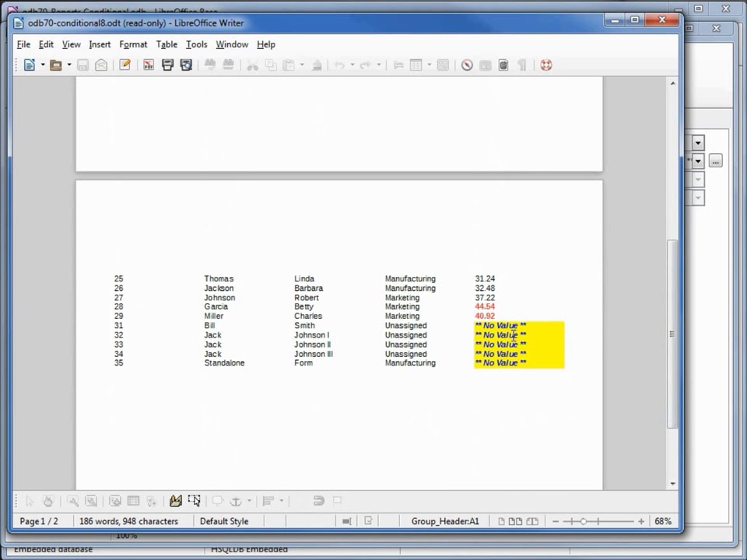Toggle AutoSpellcheck icon
The image size is (747, 560).
coord(228,65)
